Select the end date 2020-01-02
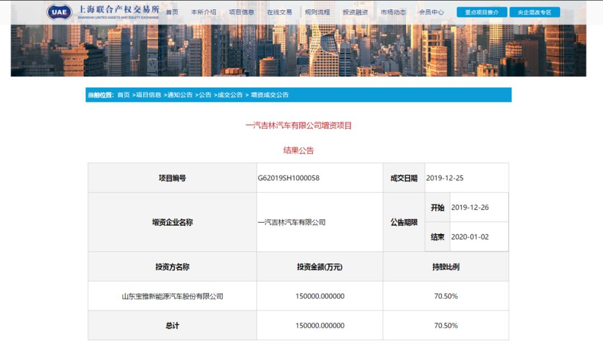 470,237
